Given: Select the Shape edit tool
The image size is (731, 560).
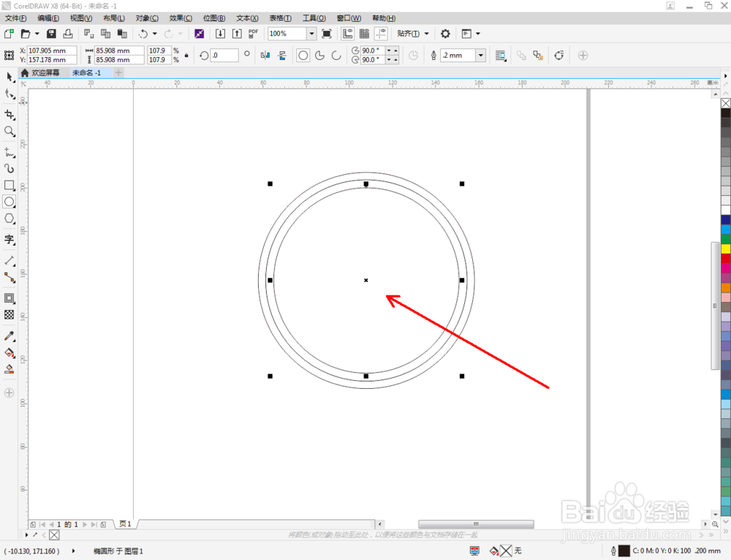Looking at the screenshot, I should click(x=10, y=94).
